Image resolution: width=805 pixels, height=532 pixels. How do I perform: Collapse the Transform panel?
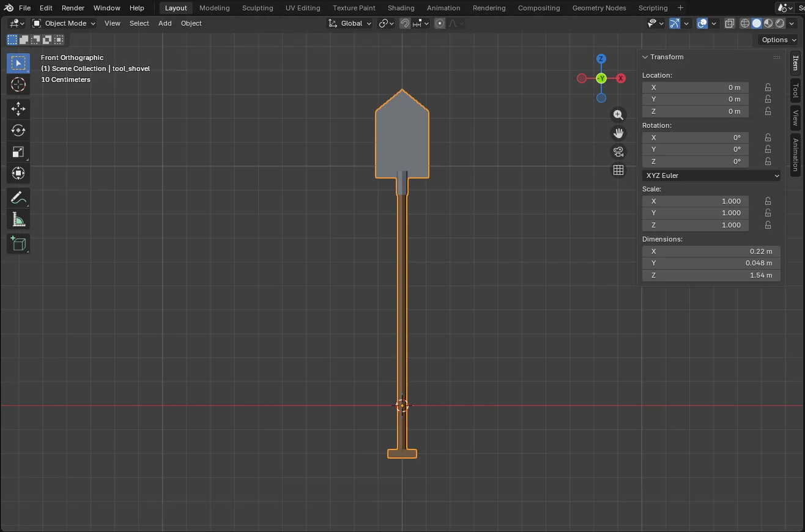(645, 57)
